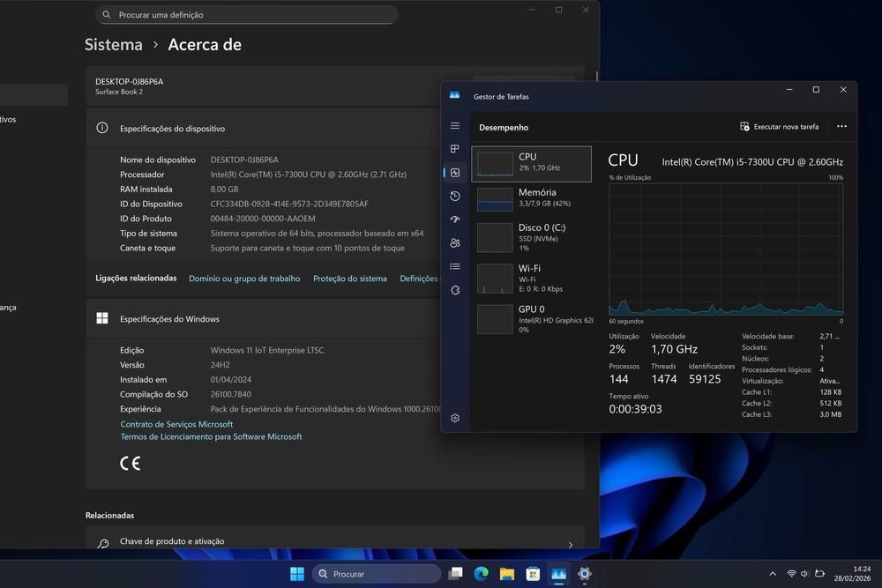Click Caneta e toque support value

point(307,248)
